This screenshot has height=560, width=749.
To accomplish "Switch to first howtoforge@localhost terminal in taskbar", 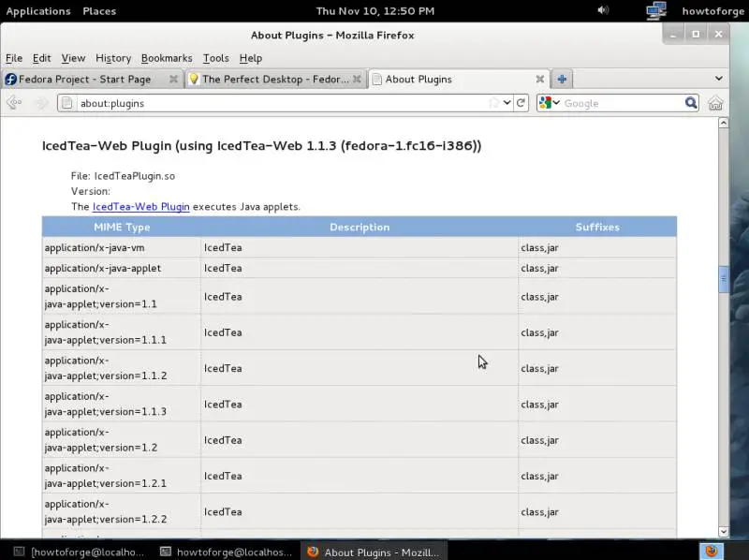I will coord(79,552).
